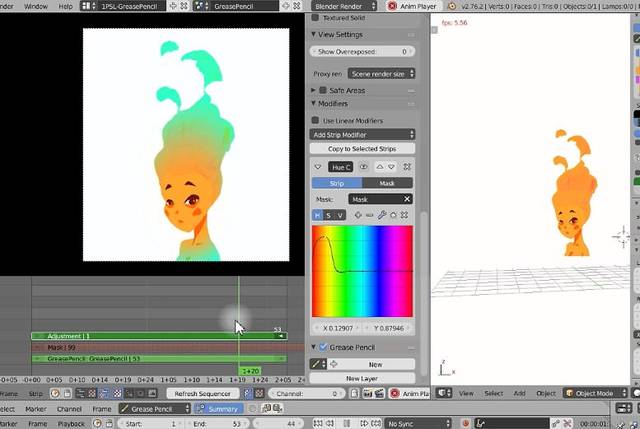This screenshot has width=640, height=429.
Task: Delete the GreasePencil scene with X icon
Action: click(297, 6)
